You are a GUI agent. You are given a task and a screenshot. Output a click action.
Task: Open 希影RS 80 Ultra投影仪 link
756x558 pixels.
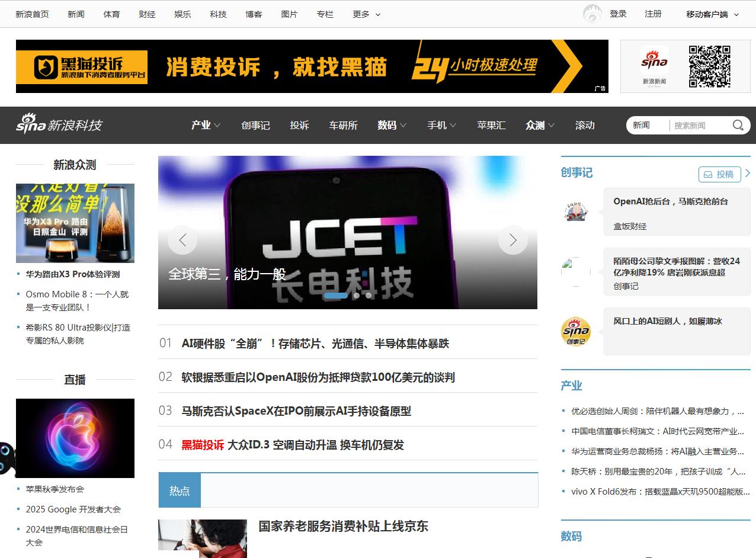[78, 334]
